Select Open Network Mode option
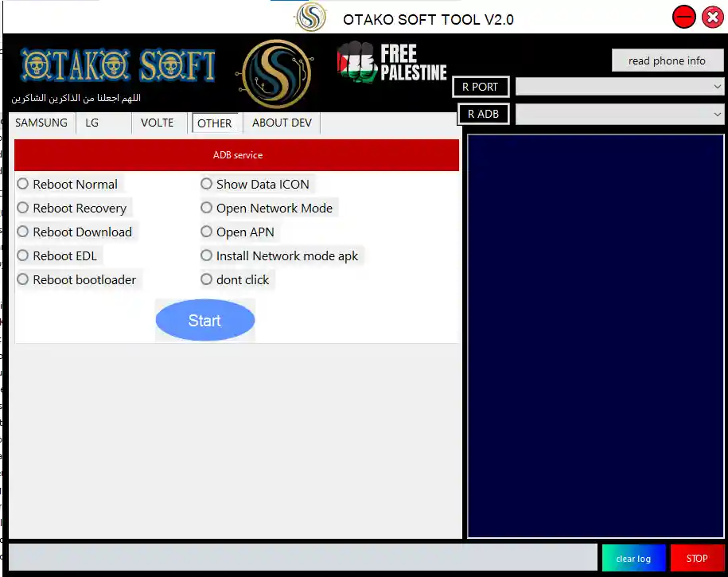Image resolution: width=728 pixels, height=577 pixels. tap(207, 208)
